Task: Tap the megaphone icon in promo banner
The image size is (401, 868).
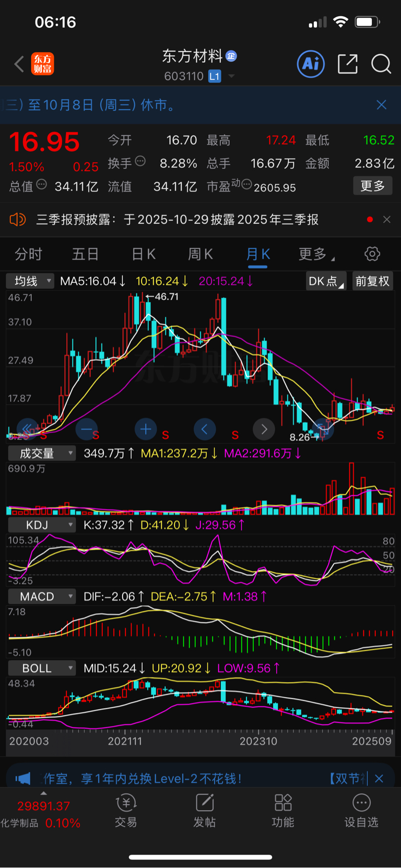Action: pos(23,779)
